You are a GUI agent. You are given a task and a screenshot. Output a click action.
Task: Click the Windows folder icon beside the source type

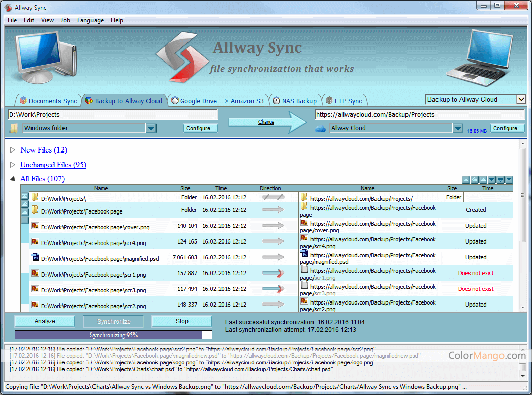tap(14, 128)
